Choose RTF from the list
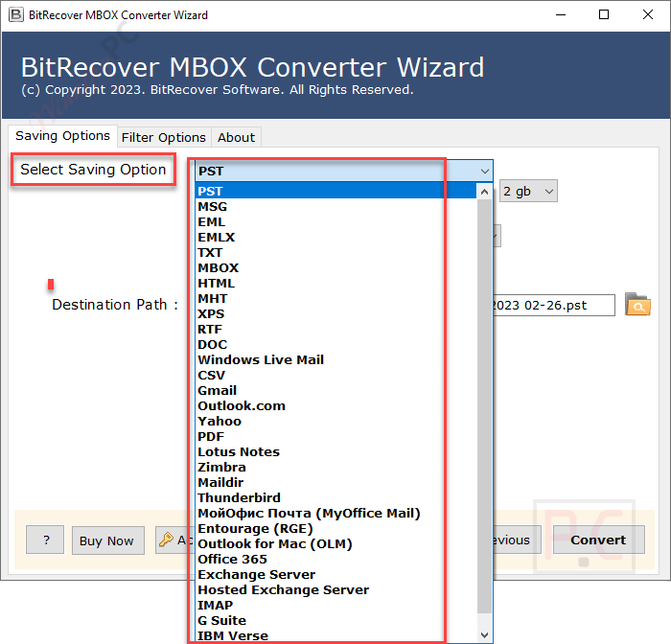The image size is (671, 644). (335, 329)
